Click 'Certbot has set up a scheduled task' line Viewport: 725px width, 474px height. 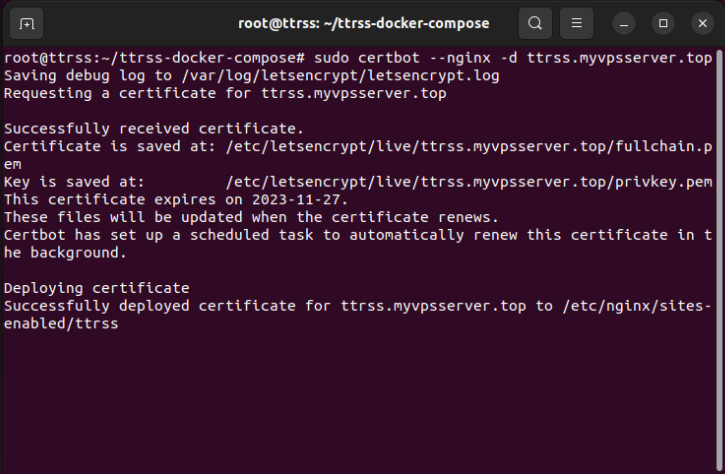click(x=358, y=235)
